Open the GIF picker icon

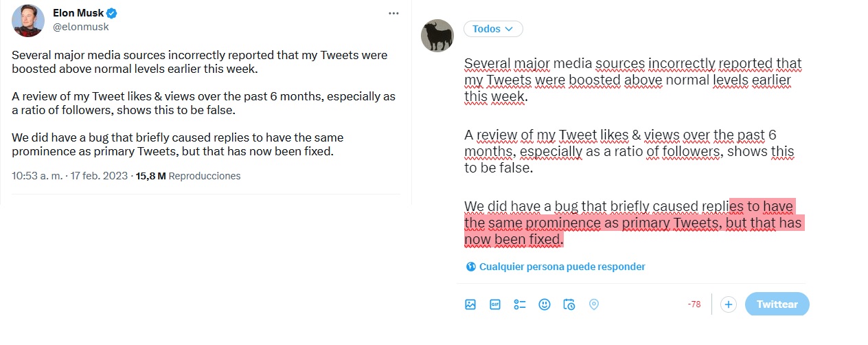coord(494,304)
